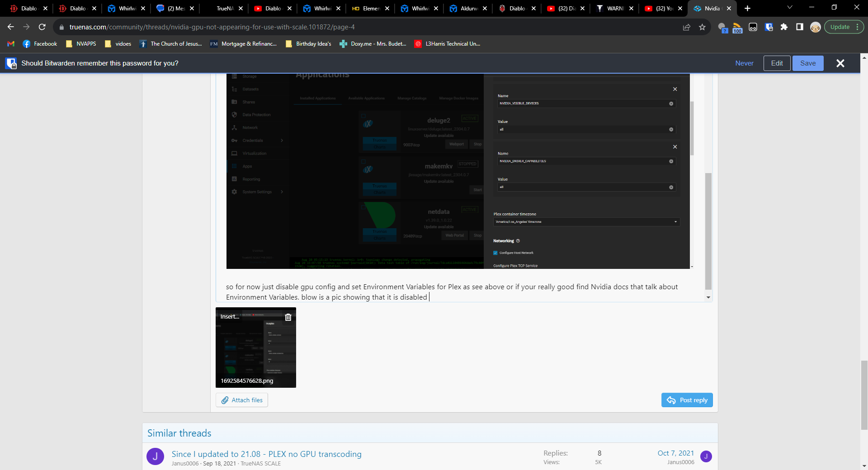The height and width of the screenshot is (470, 868).
Task: Open the Gmail bookmark icon
Action: click(11, 44)
